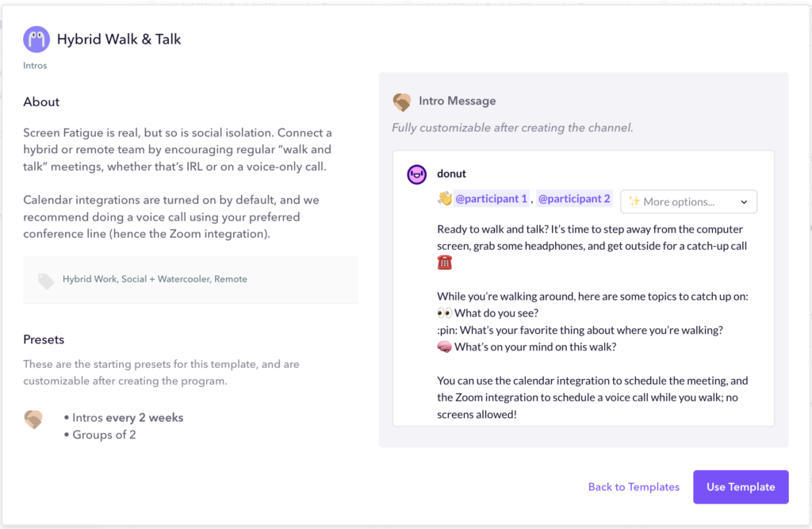Screen dimensions: 812x529
Task: Click the Back to Templates link
Action: (x=634, y=486)
